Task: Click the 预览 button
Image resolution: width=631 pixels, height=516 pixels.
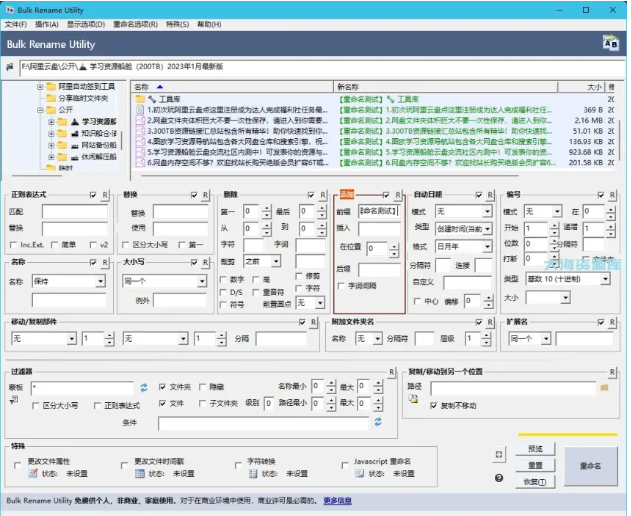Action: (x=535, y=448)
